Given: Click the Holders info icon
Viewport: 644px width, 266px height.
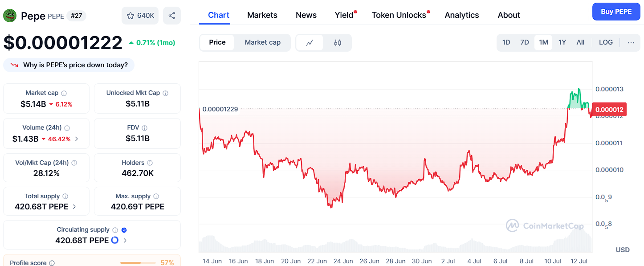Looking at the screenshot, I should (150, 163).
